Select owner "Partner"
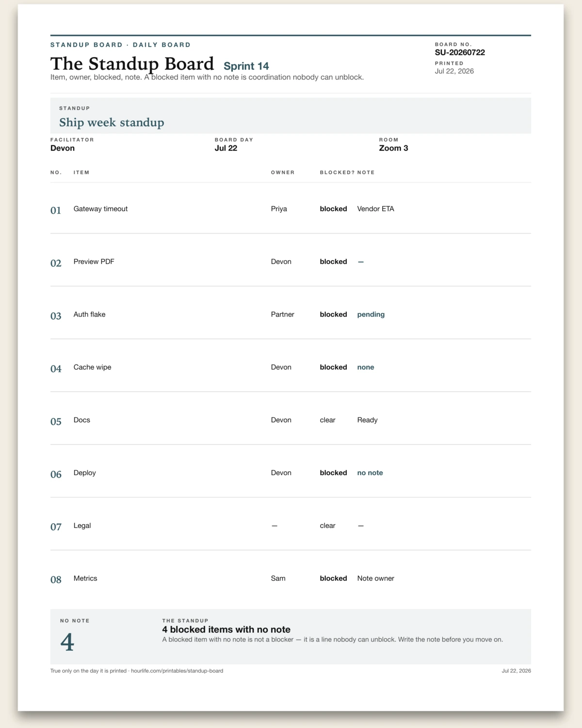Viewport: 582px width, 728px height. [283, 314]
